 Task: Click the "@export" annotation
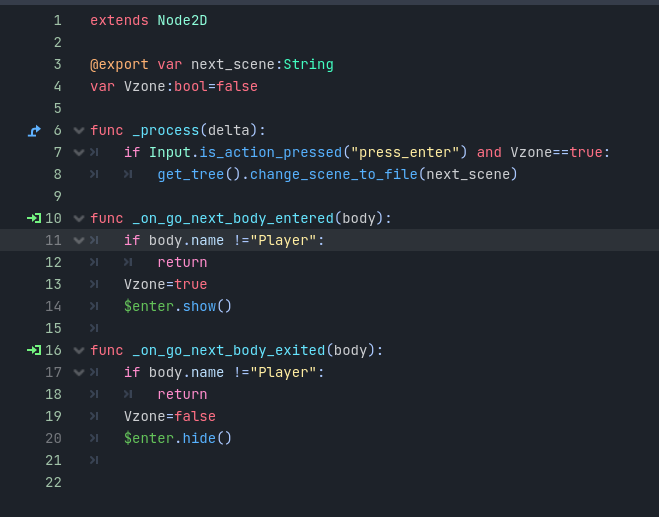coord(119,65)
